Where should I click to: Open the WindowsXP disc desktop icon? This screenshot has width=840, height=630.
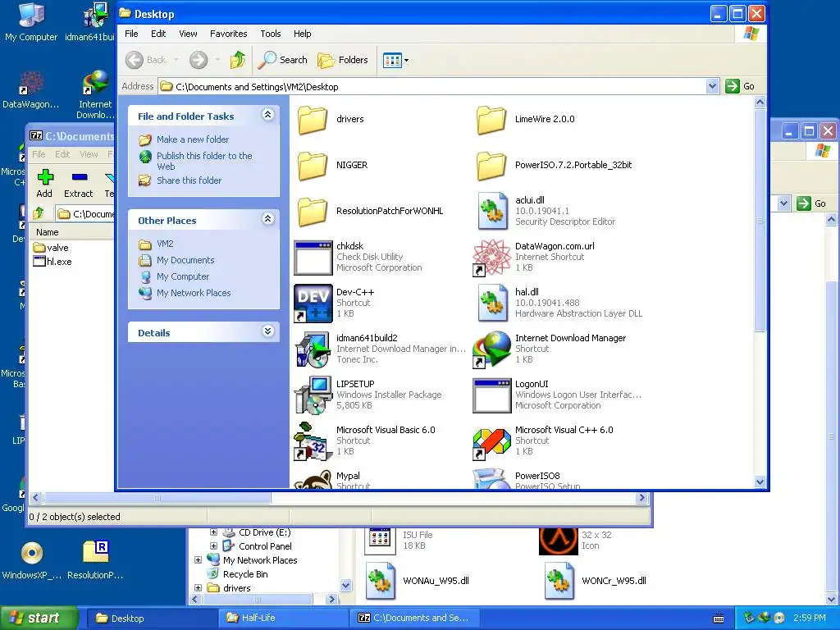[x=32, y=560]
